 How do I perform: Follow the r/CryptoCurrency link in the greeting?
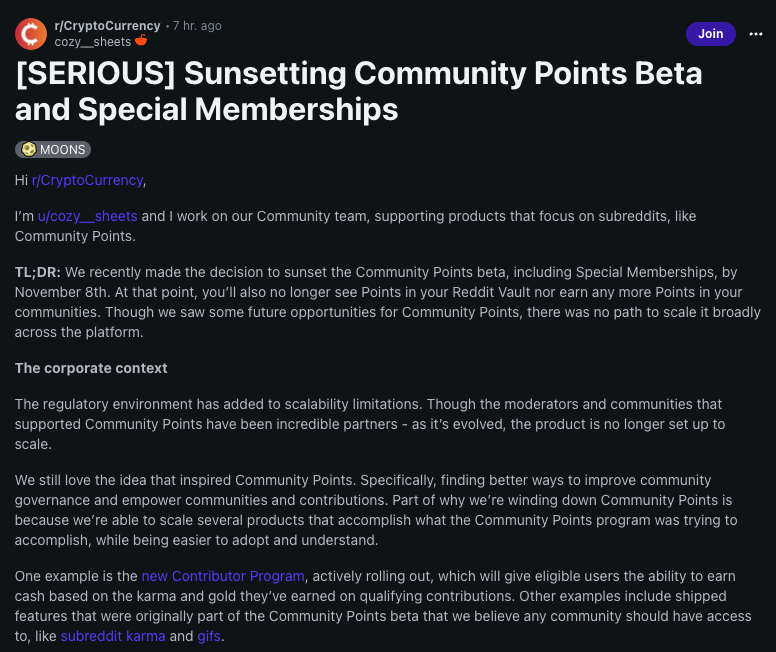(87, 180)
